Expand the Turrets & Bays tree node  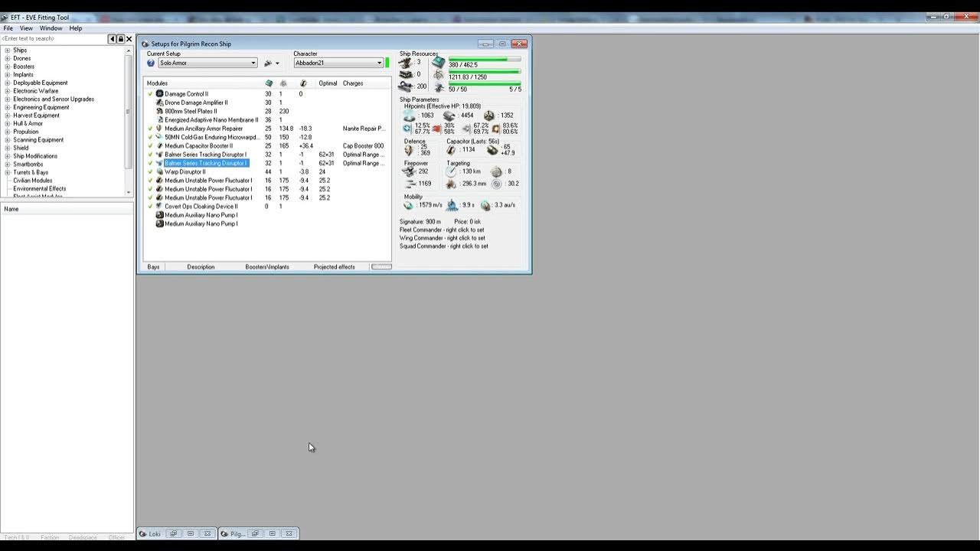(8, 172)
